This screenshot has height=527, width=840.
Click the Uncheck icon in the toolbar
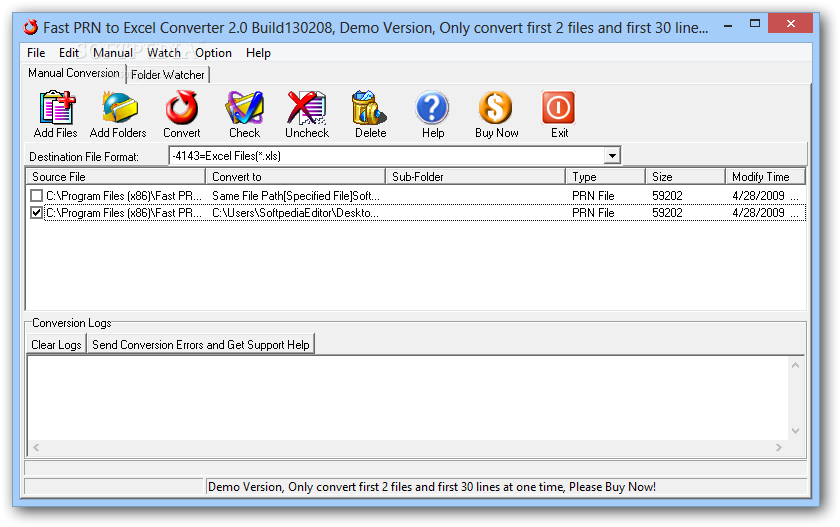[x=307, y=108]
